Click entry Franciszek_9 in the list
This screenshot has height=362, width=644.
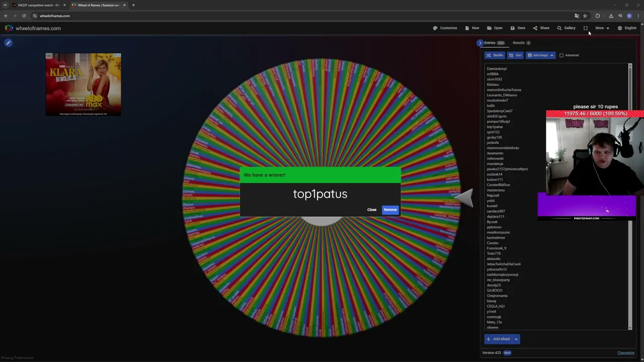point(497,248)
